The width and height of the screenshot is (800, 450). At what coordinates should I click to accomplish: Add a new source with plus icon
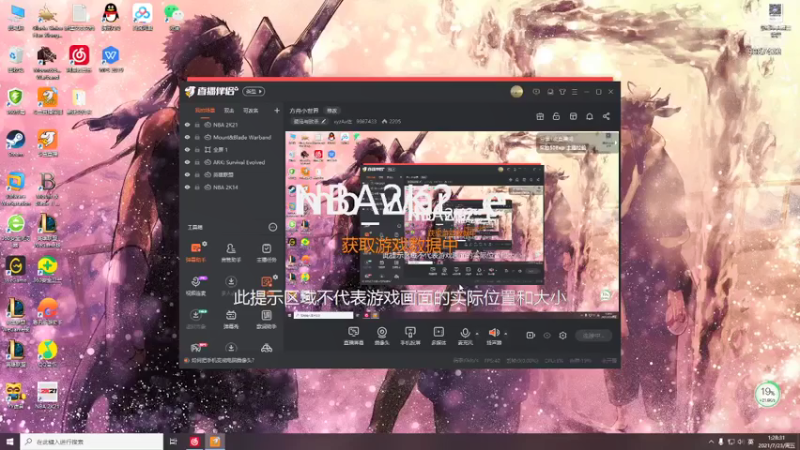tap(277, 110)
